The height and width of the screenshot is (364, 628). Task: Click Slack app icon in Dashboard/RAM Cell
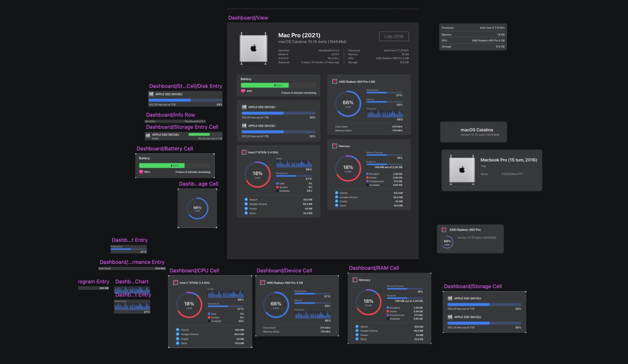(x=357, y=339)
